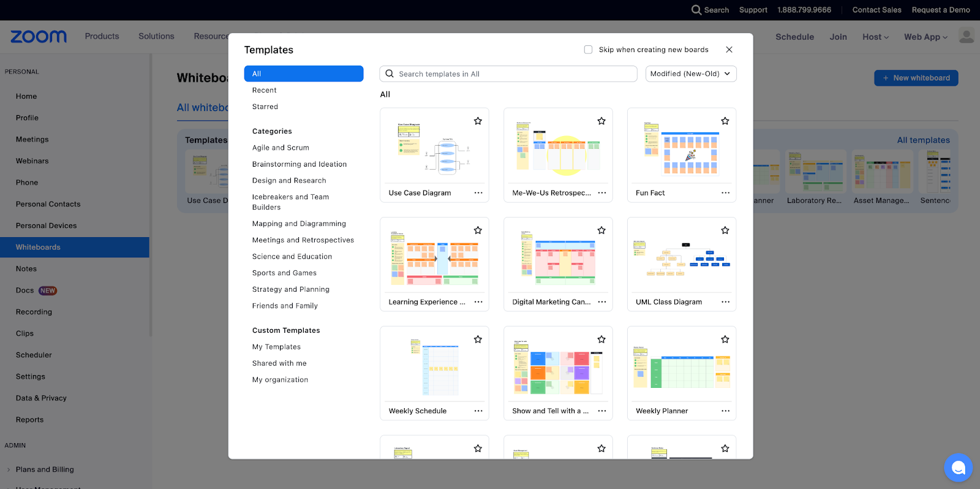Open more options for Use Case Diagram
Image resolution: width=980 pixels, height=489 pixels.
(478, 192)
